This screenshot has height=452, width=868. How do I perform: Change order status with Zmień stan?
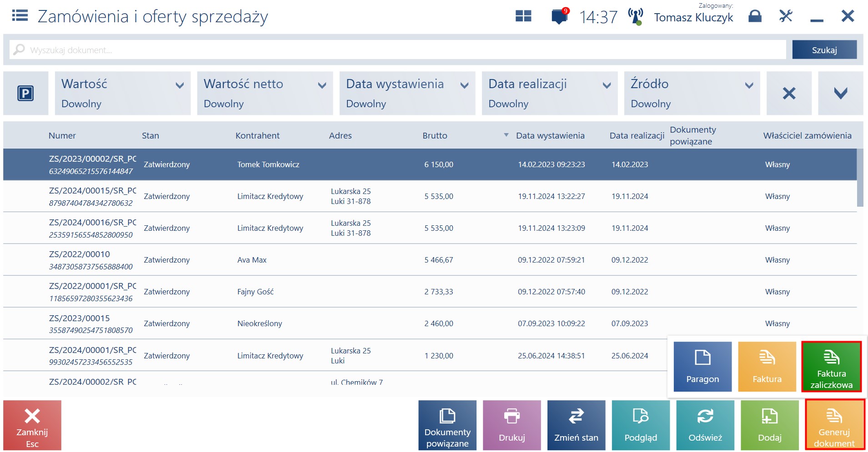576,425
